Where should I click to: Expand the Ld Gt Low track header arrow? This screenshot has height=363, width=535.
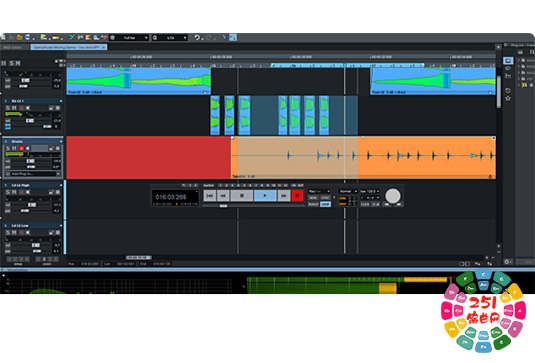tap(61, 226)
